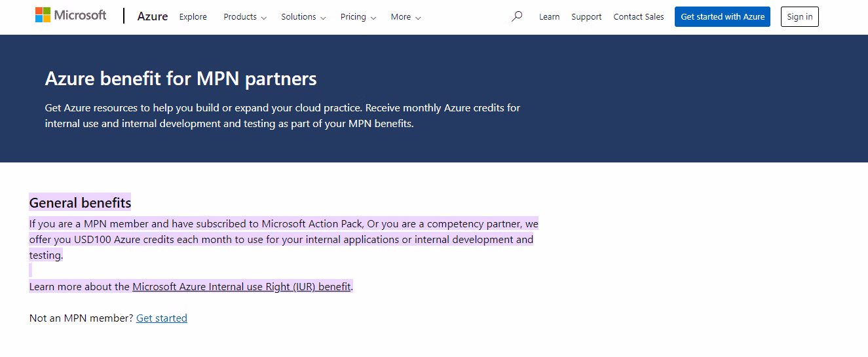The image size is (868, 357).
Task: Expand the Pricing dropdown
Action: [x=358, y=17]
